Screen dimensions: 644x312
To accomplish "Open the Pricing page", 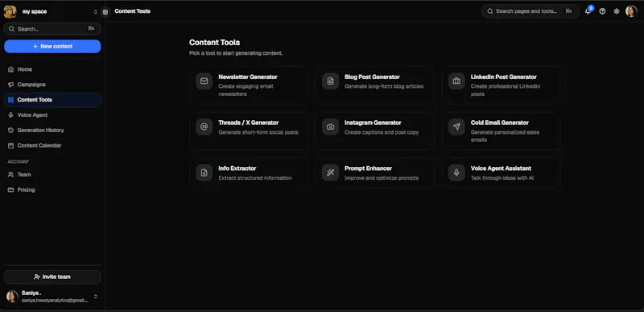I will pos(52,190).
